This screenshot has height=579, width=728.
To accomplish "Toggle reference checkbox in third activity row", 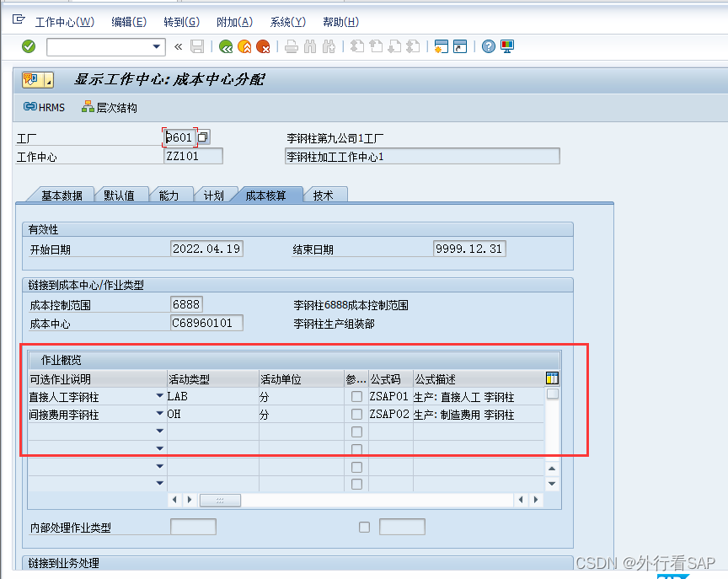I will tap(356, 432).
